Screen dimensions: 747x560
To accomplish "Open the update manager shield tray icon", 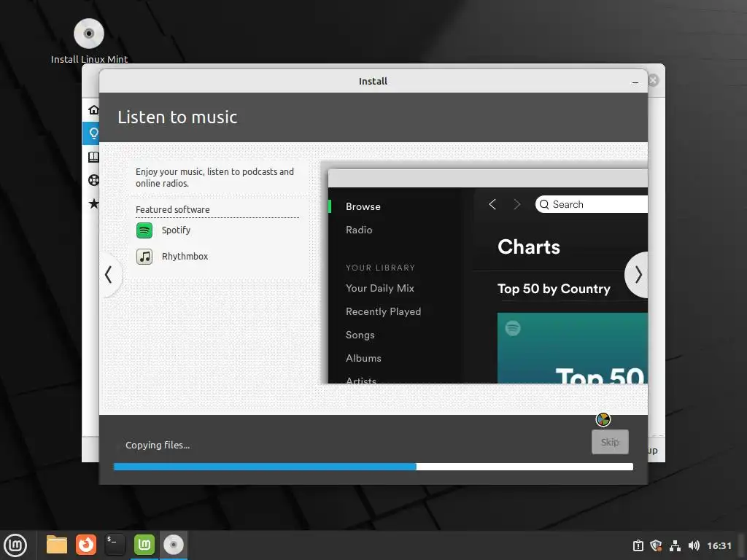I will (x=656, y=545).
